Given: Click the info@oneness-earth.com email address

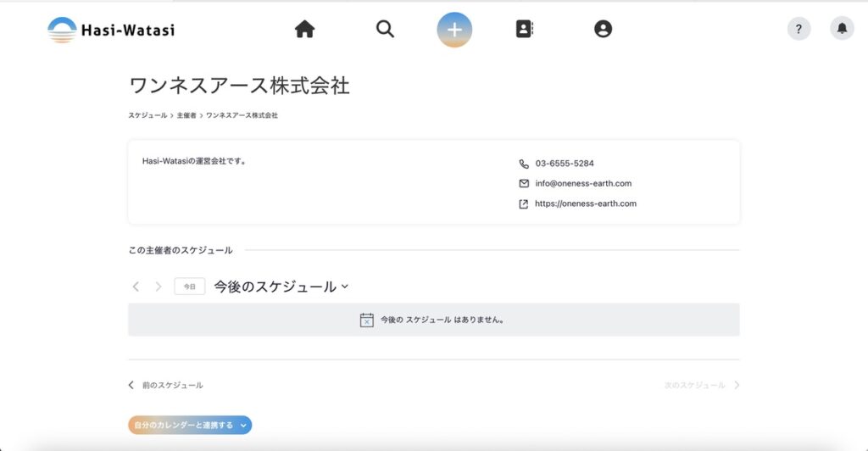Looking at the screenshot, I should (583, 184).
